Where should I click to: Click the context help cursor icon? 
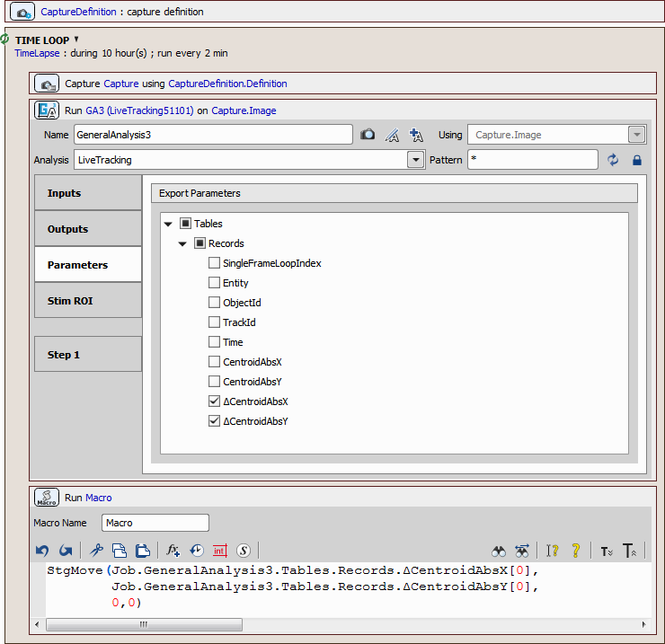pos(552,551)
